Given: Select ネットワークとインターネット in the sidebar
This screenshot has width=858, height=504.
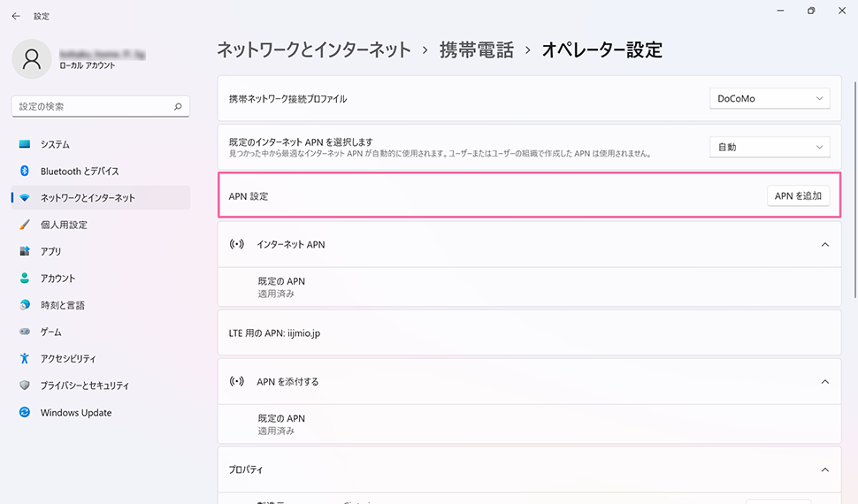Looking at the screenshot, I should coord(88,198).
